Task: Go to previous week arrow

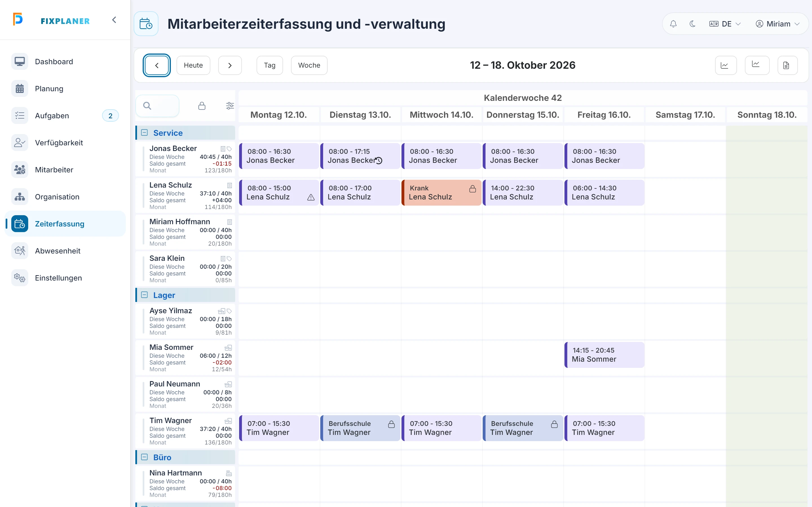Action: pos(157,65)
